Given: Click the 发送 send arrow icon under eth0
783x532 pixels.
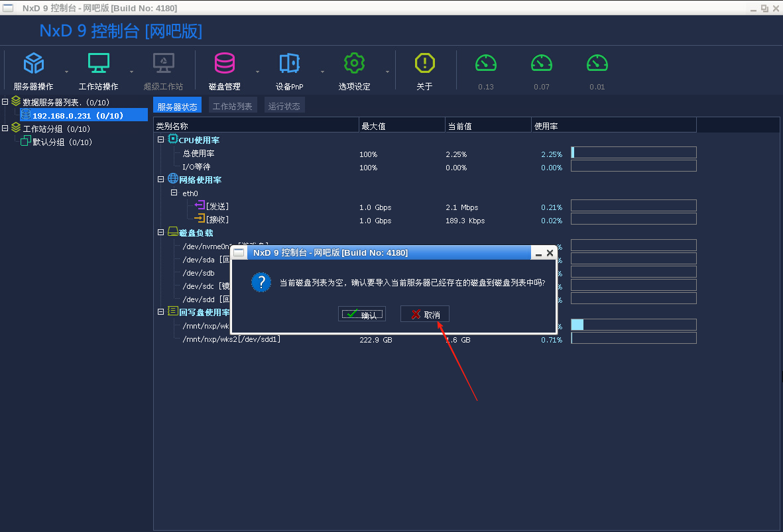Looking at the screenshot, I should [x=200, y=206].
